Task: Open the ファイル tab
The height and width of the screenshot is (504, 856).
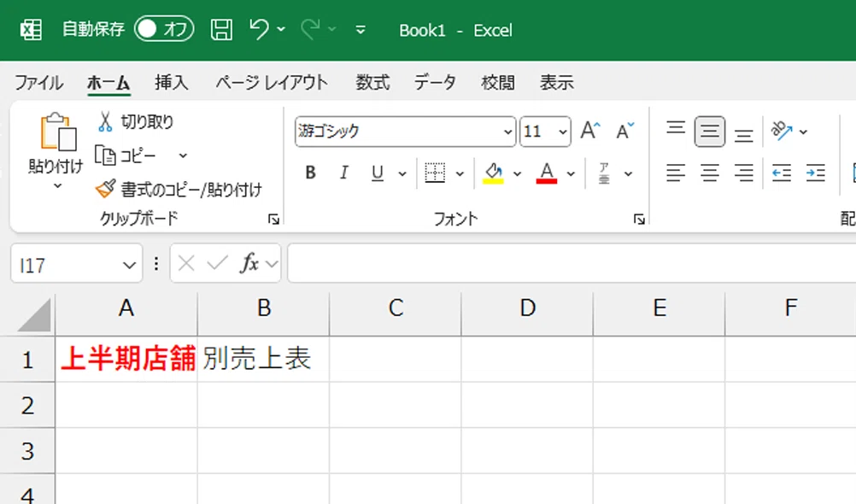Action: 38,83
